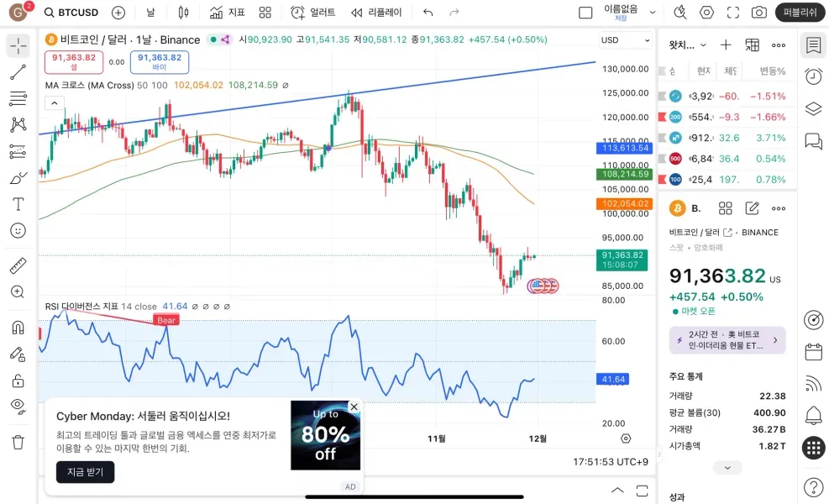The width and height of the screenshot is (829, 504).
Task: Open help center question icon
Action: coord(813,487)
